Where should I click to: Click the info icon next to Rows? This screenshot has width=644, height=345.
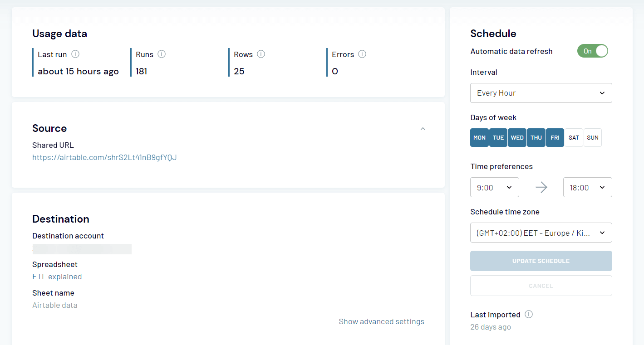(x=261, y=54)
